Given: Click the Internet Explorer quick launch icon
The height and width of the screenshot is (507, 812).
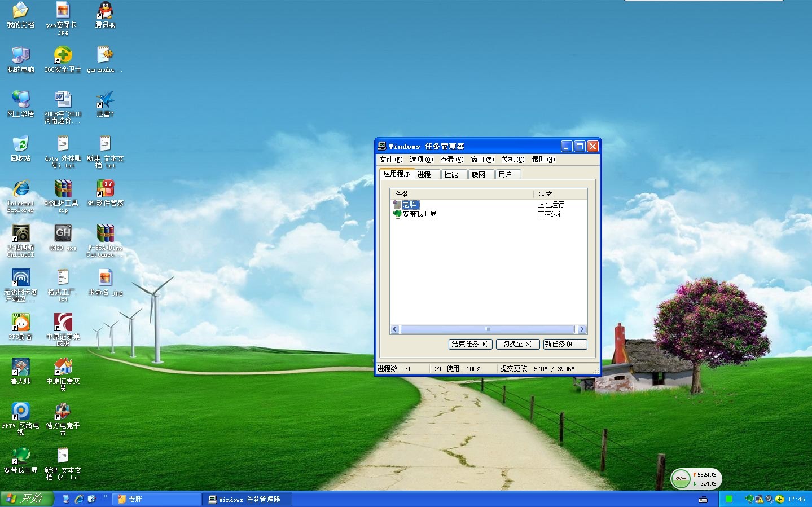Looking at the screenshot, I should point(79,499).
